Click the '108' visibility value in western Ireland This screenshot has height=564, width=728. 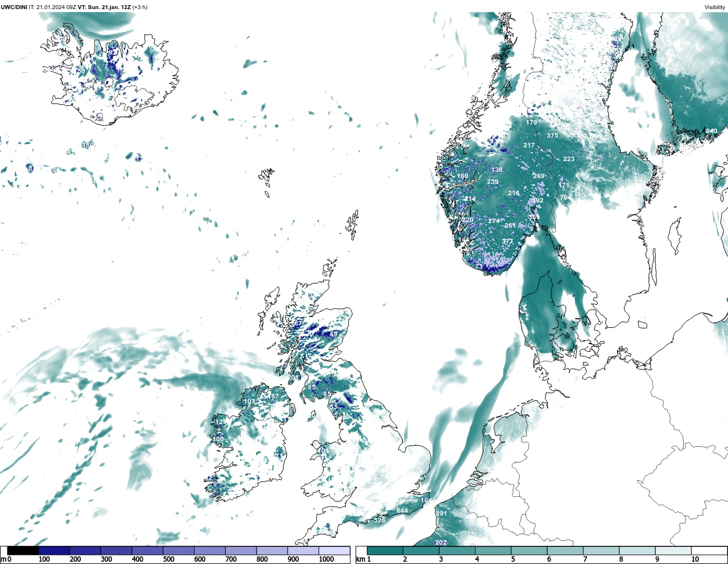(218, 439)
